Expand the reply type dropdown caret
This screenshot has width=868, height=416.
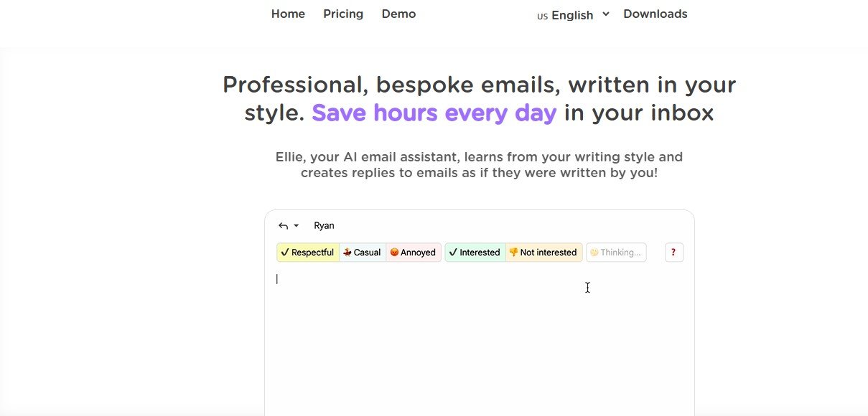coord(297,226)
